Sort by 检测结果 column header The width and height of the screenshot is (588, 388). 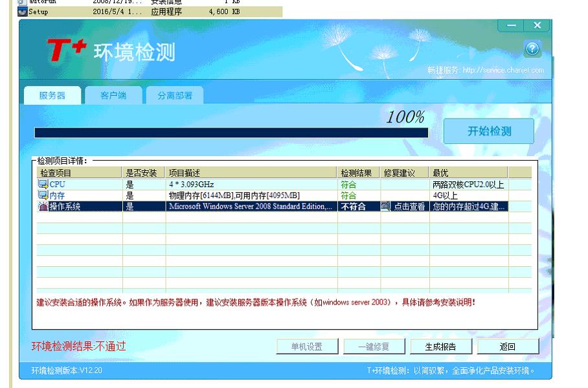359,172
